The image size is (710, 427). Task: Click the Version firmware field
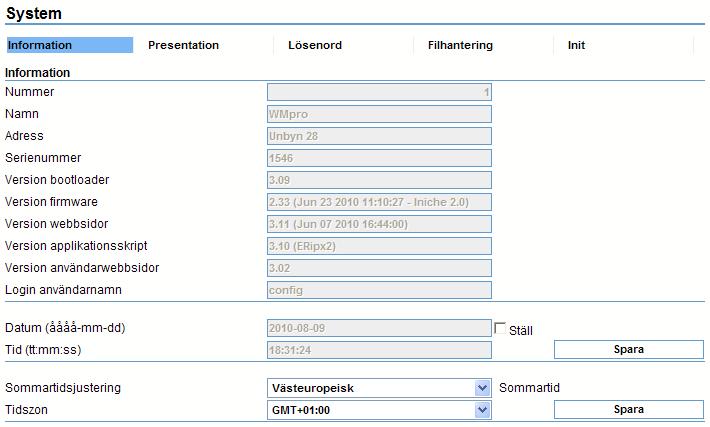coord(379,202)
